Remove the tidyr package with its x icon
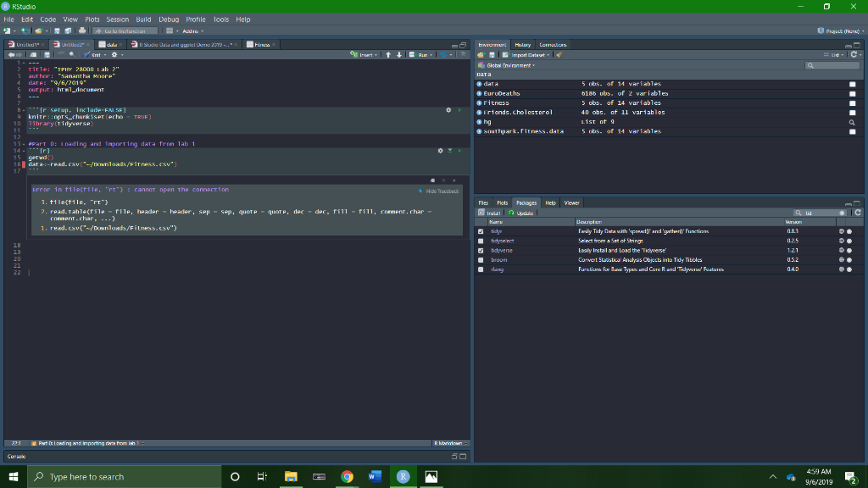The width and height of the screenshot is (868, 488). click(849, 231)
